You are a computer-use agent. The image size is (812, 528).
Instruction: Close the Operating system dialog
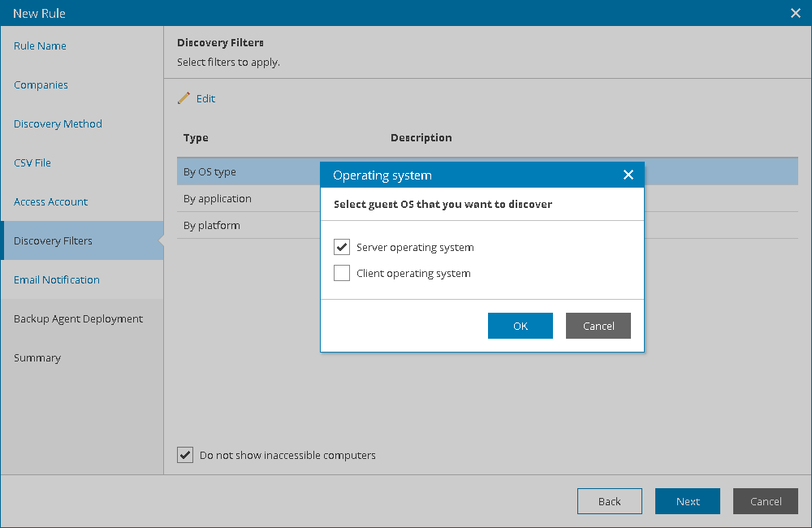point(628,175)
